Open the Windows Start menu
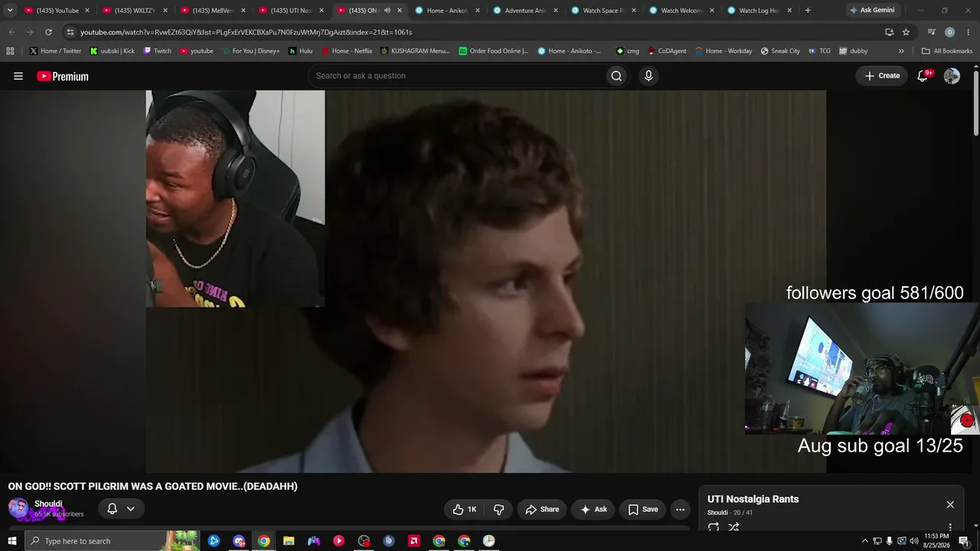 pyautogui.click(x=12, y=541)
